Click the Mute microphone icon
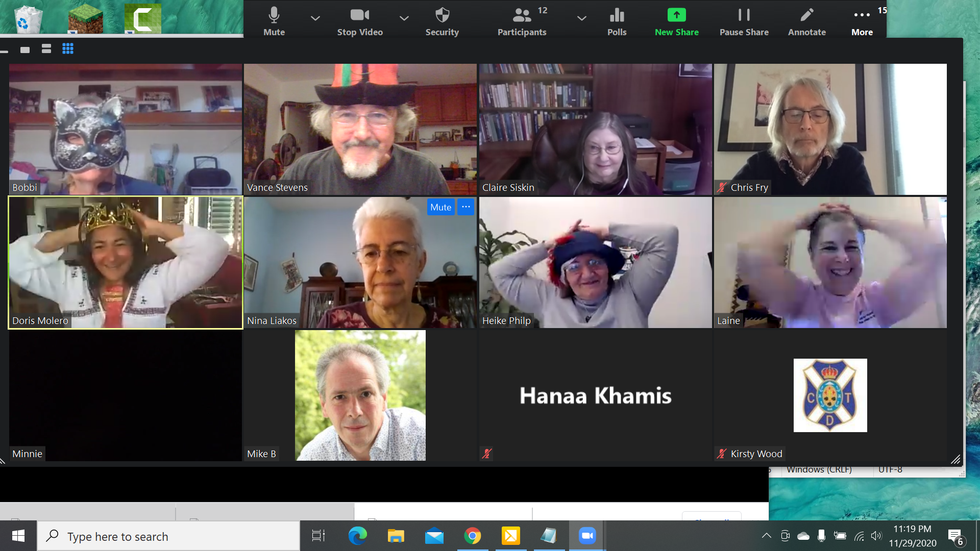 [x=274, y=15]
